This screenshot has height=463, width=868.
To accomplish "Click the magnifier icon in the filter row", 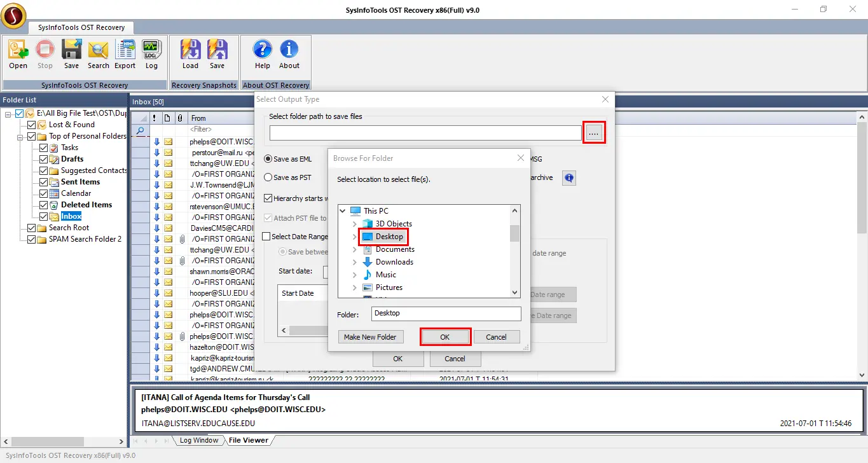I will (141, 130).
